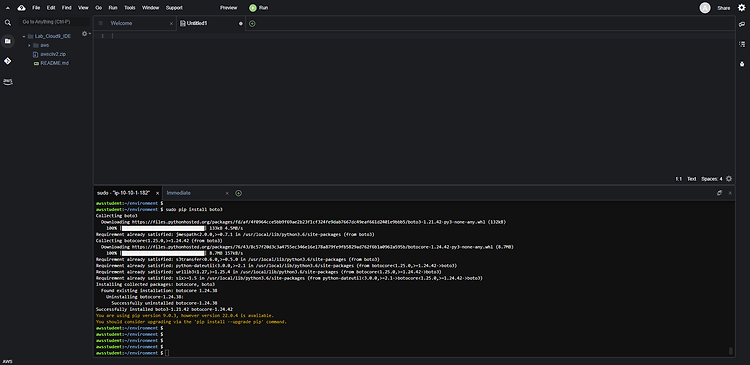Click 'Successfully installed boto3' terminal line
This screenshot has height=365, width=750.
(x=165, y=310)
